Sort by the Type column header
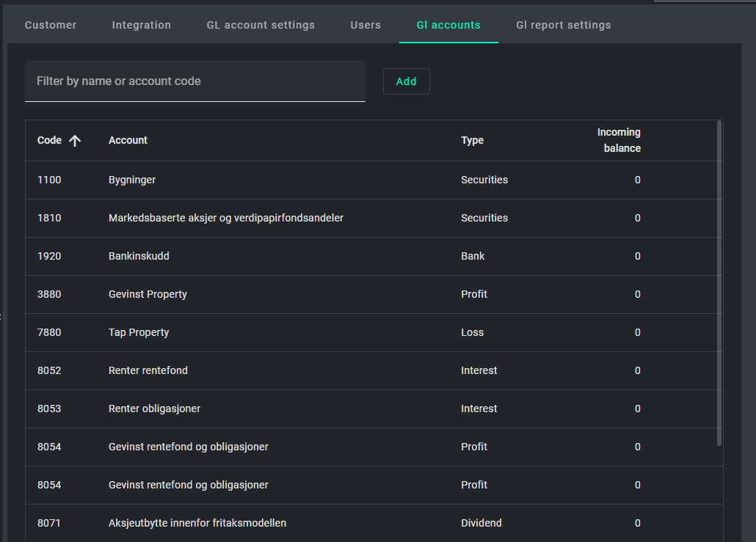Viewport: 756px width, 542px height. click(x=472, y=140)
